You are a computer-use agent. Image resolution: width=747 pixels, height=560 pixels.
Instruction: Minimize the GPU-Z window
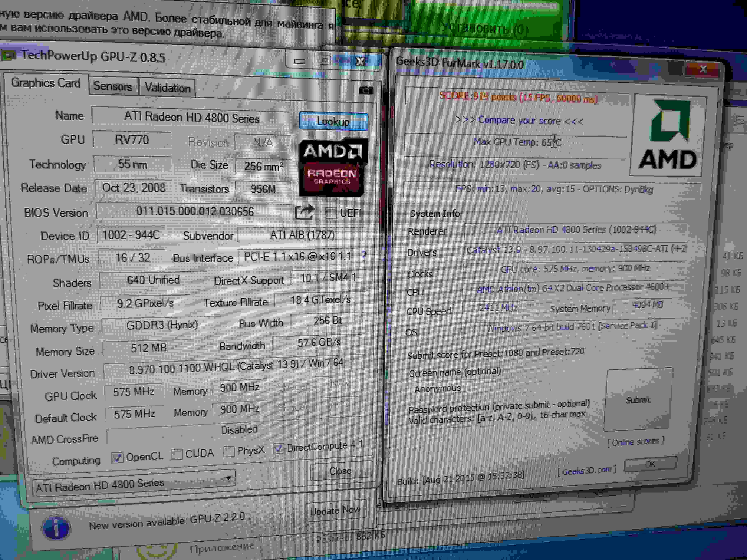click(x=299, y=61)
